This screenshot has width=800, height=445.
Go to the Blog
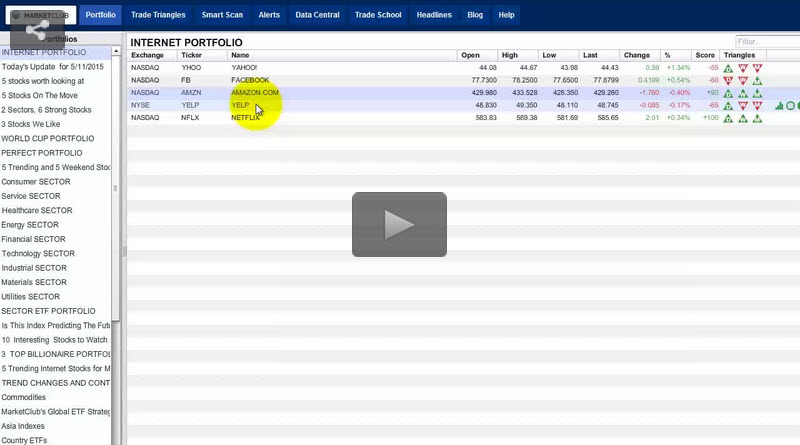click(475, 15)
